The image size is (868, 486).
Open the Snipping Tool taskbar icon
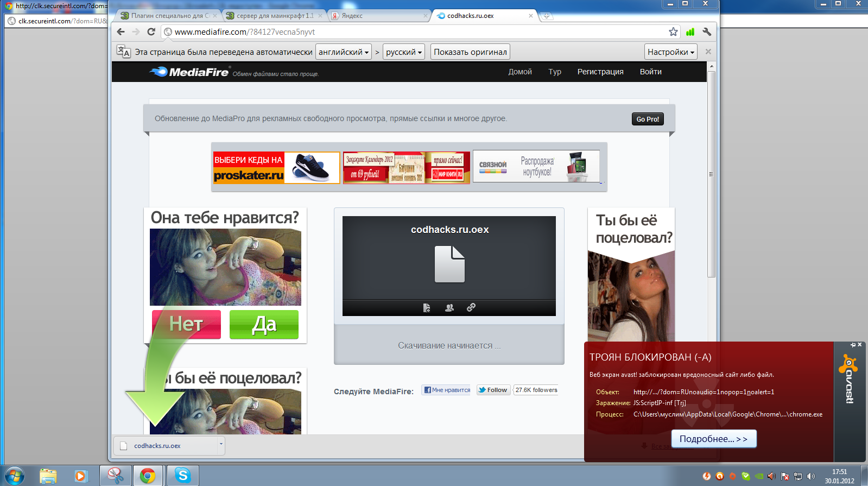[115, 476]
